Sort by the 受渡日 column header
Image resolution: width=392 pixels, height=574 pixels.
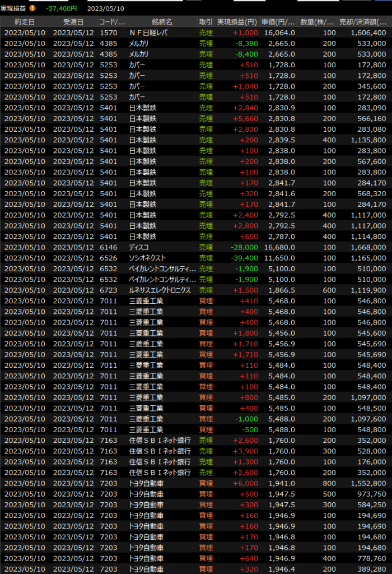pyautogui.click(x=73, y=22)
